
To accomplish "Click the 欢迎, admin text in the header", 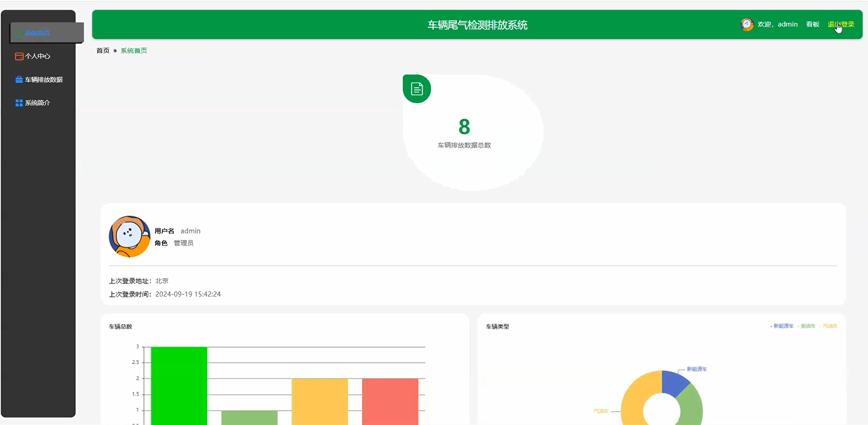I will 777,25.
